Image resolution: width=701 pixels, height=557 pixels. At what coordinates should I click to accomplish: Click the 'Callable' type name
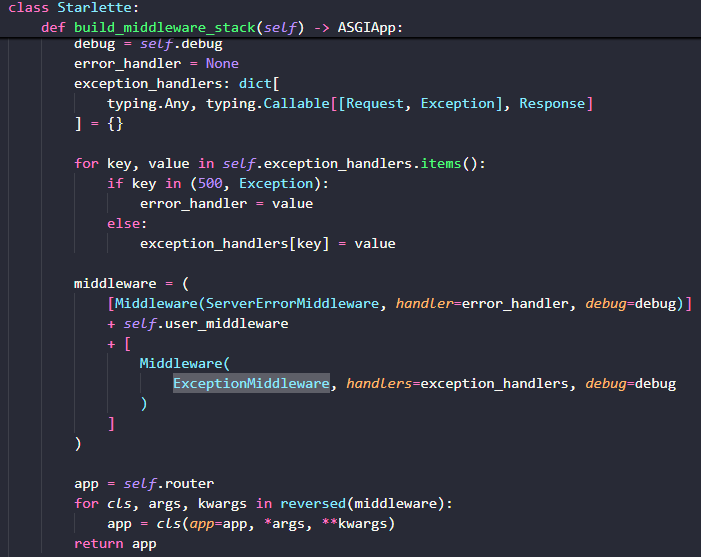tap(296, 104)
